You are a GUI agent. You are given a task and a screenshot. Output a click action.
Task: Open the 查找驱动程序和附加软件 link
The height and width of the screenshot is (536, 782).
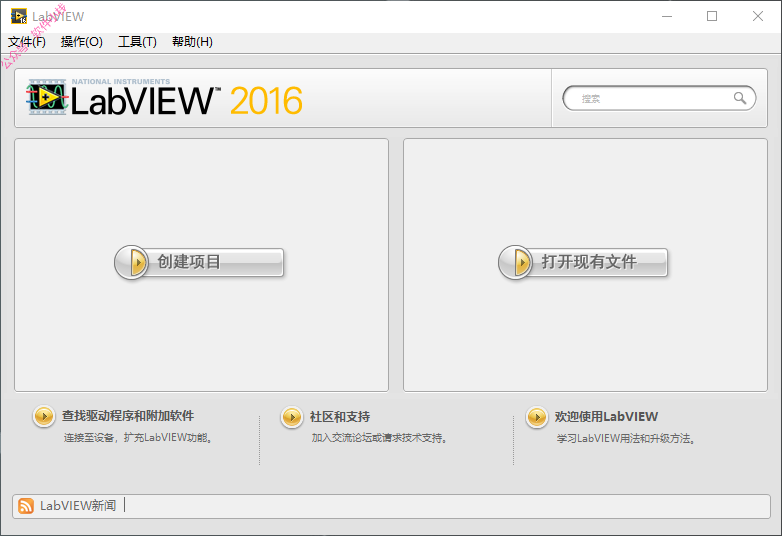(x=128, y=416)
